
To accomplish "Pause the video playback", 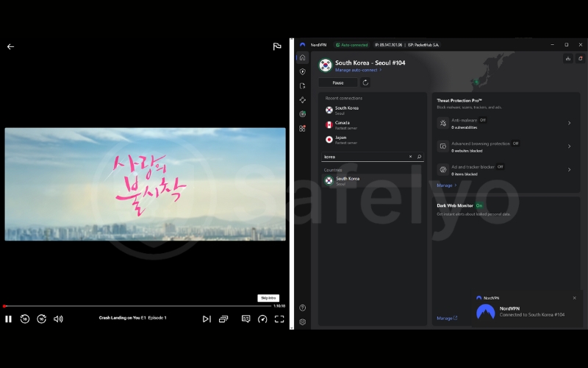I will click(8, 319).
